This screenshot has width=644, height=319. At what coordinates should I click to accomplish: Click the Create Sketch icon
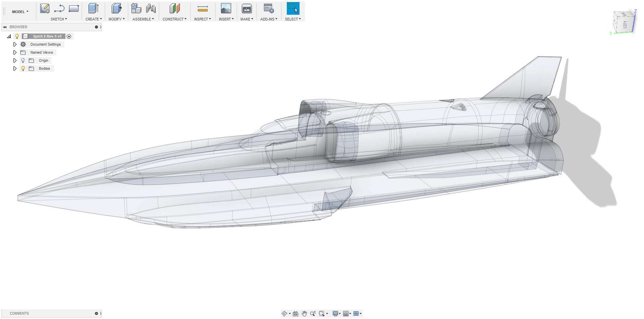[x=45, y=8]
